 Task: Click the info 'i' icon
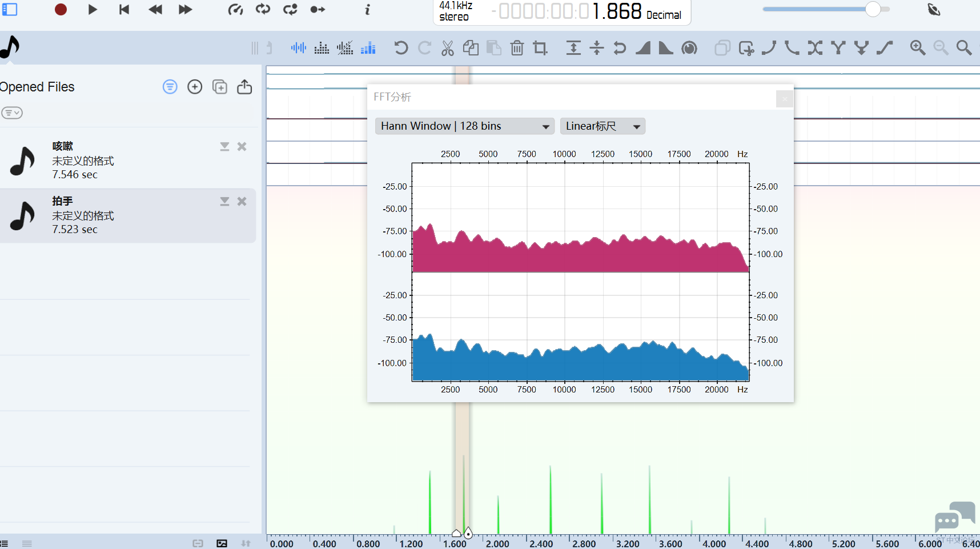pos(367,10)
